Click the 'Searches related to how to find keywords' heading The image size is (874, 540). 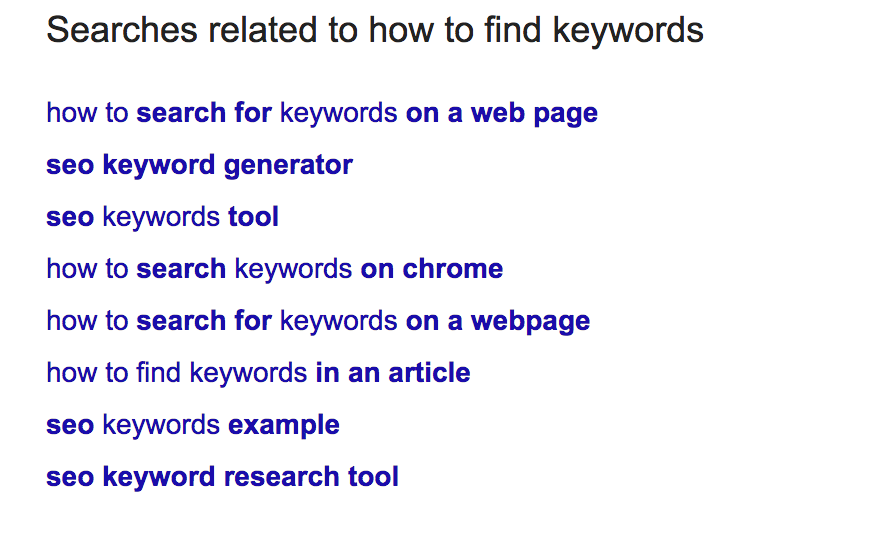pyautogui.click(x=375, y=30)
